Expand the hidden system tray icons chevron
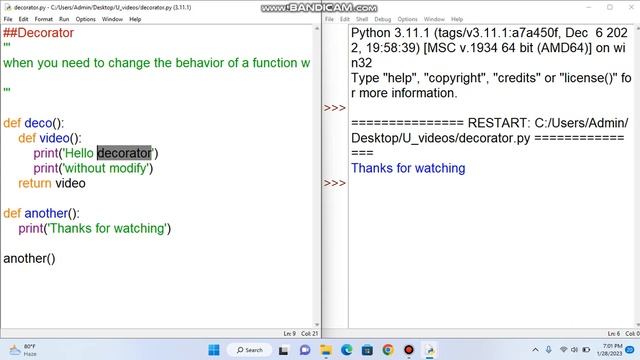 [x=535, y=350]
